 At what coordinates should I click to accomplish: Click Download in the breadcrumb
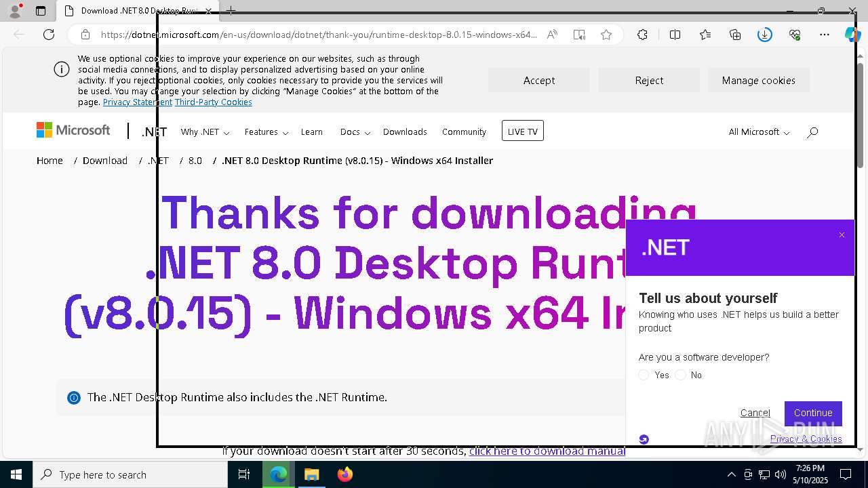coord(105,161)
